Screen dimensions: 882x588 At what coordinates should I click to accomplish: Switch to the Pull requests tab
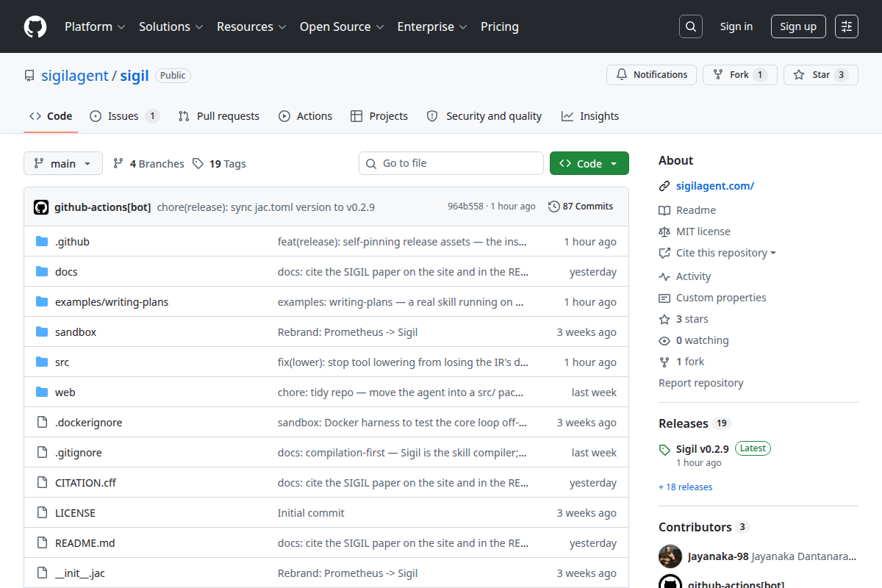(219, 116)
